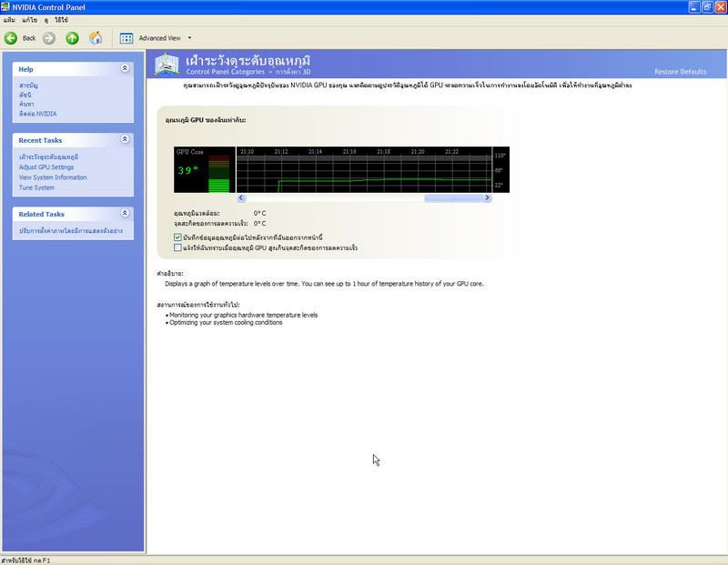Viewport: 728px width, 565px height.
Task: Click the temperature page header icon
Action: pos(167,64)
